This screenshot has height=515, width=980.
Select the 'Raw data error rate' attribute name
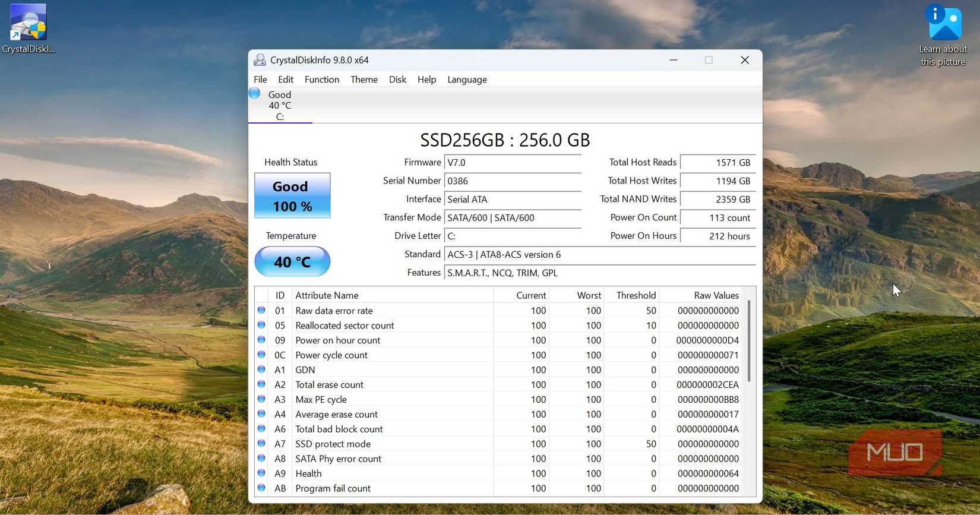coord(334,311)
